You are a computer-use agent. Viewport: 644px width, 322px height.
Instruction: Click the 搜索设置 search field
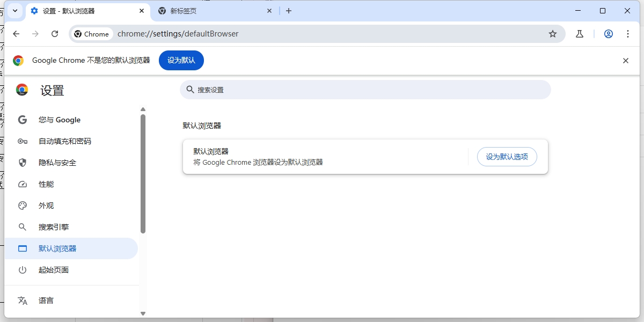365,90
